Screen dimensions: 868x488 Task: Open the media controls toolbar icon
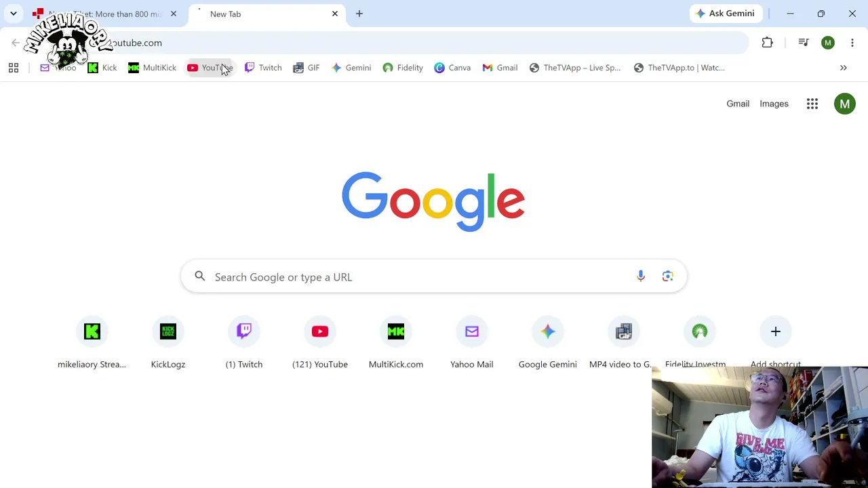coord(804,43)
